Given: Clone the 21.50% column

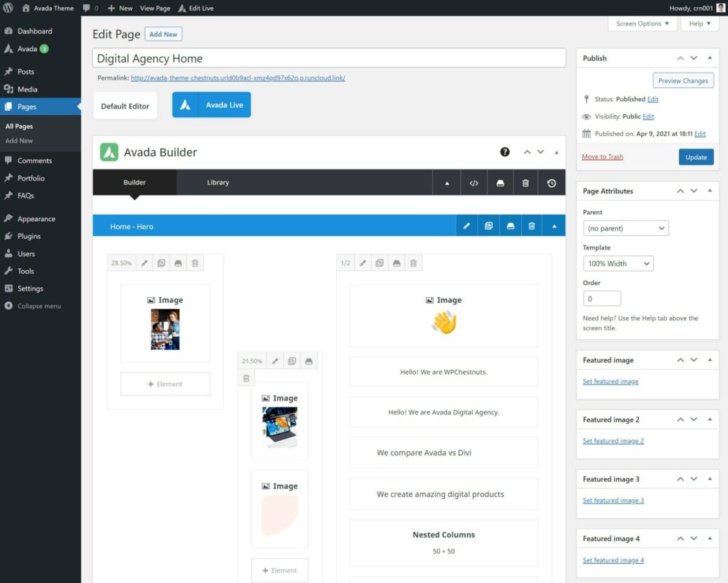Looking at the screenshot, I should point(291,361).
